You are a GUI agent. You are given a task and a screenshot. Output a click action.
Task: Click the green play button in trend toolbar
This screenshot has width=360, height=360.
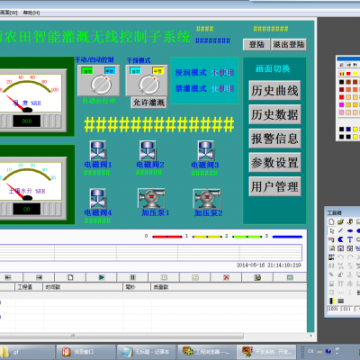coord(102,277)
